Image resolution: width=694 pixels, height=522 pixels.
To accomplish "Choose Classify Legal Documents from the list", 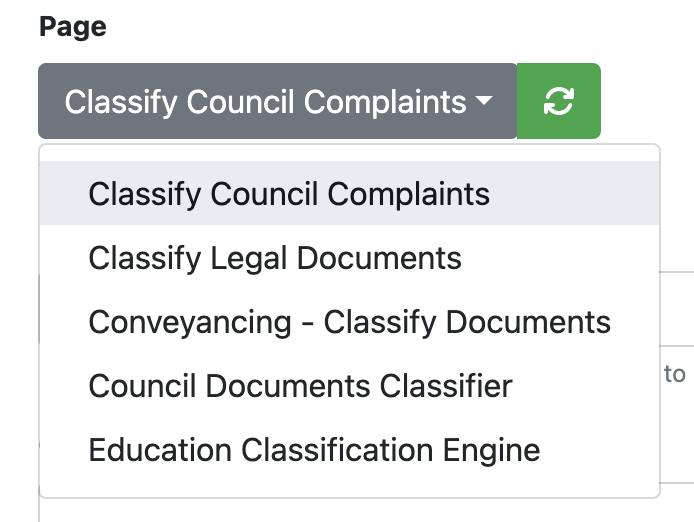I will 275,258.
